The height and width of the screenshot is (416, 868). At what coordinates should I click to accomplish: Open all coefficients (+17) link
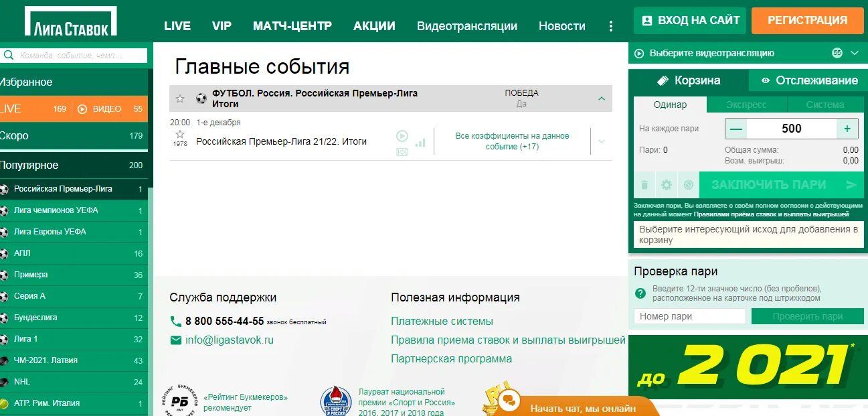(x=512, y=141)
